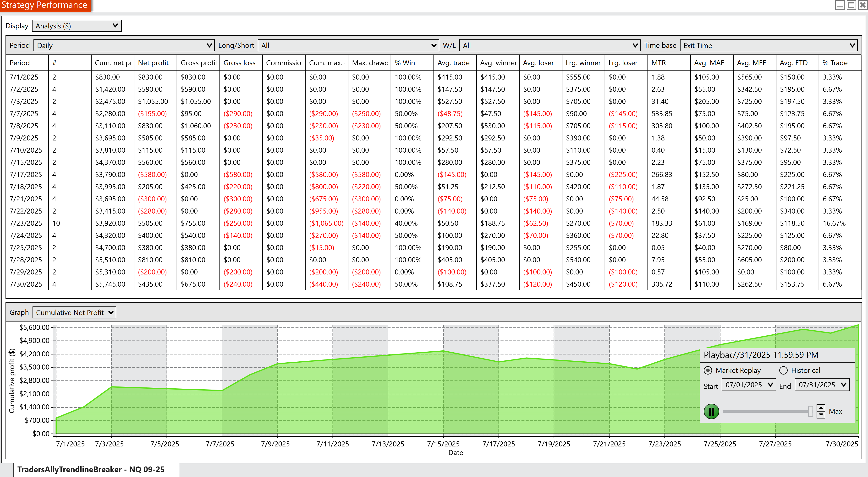Open the Long/Short filter dropdown
868x477 pixels.
[348, 45]
